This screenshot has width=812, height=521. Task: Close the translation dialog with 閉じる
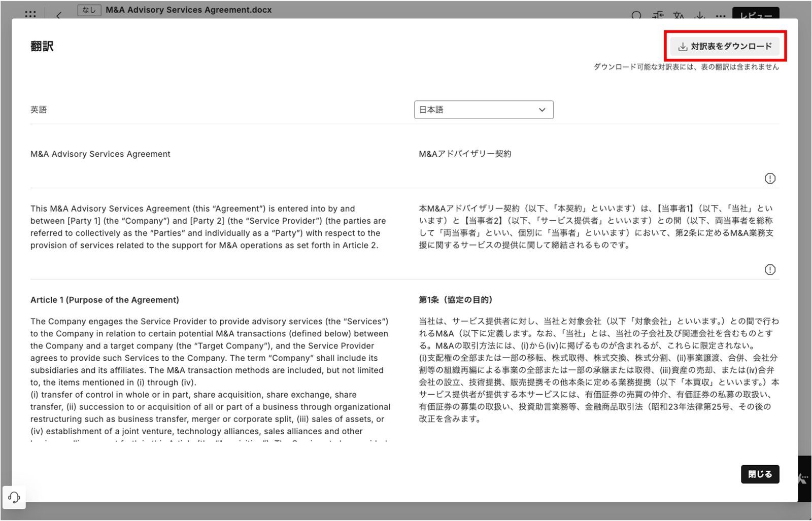(759, 474)
